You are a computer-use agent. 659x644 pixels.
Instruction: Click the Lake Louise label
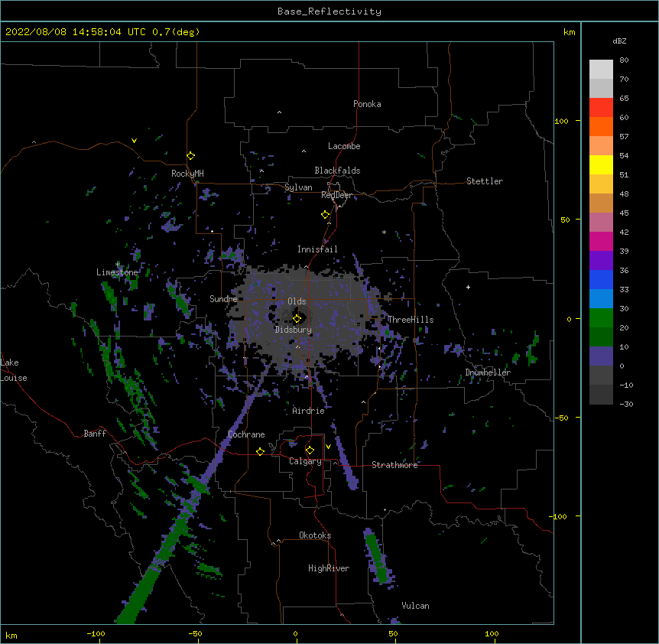tap(13, 370)
